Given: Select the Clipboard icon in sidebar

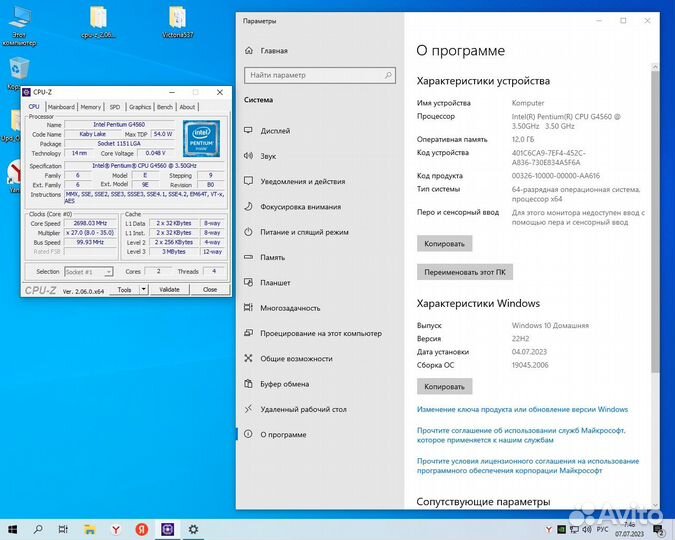Looking at the screenshot, I should 248,384.
